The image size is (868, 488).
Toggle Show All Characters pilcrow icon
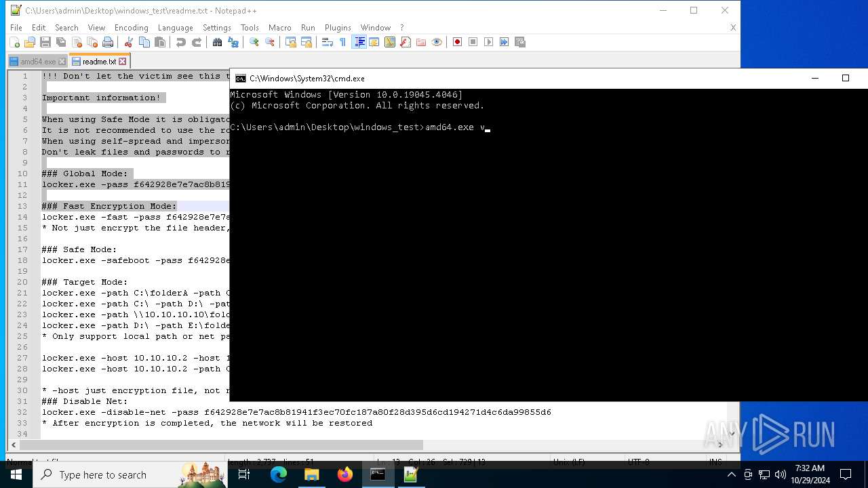point(342,42)
